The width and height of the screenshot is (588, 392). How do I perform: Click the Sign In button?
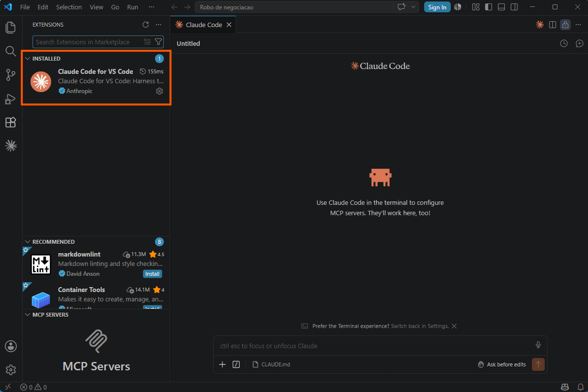point(437,7)
